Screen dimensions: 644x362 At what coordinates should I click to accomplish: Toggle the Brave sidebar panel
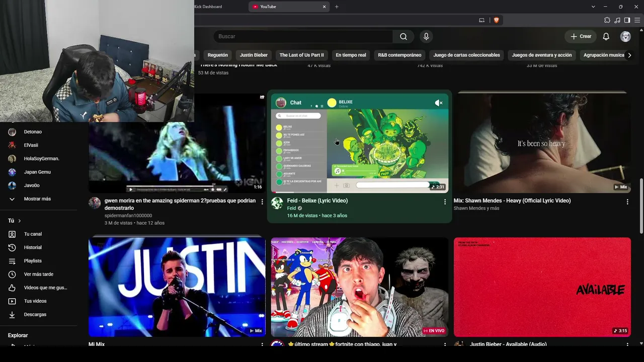(627, 20)
